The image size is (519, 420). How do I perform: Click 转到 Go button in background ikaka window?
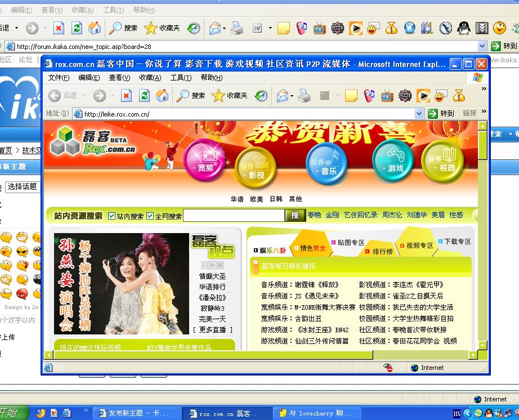504,46
